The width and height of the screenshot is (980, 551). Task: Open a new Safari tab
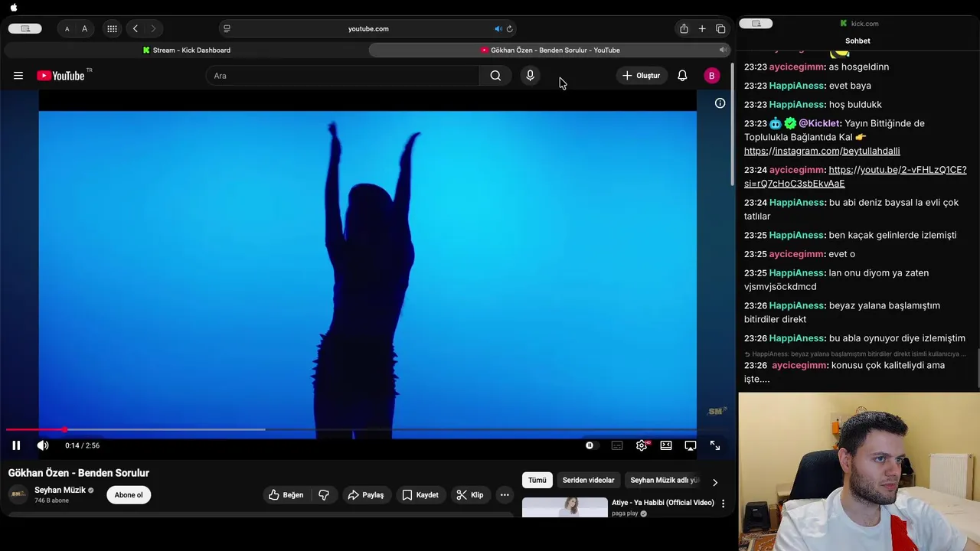tap(702, 29)
